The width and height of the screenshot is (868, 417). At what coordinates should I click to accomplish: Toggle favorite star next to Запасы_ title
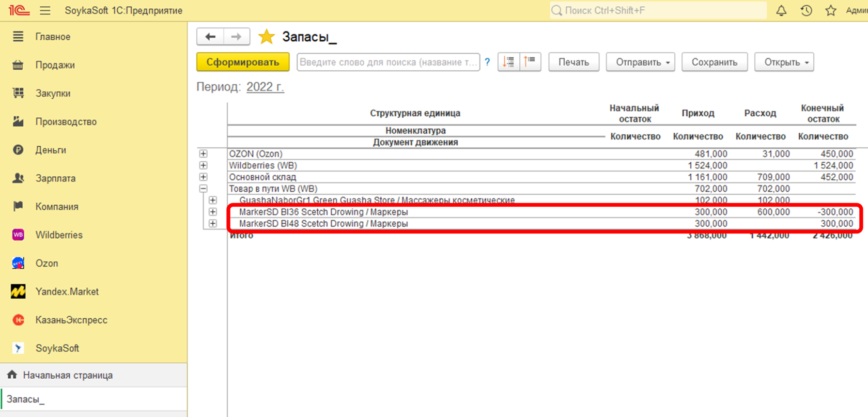point(267,37)
